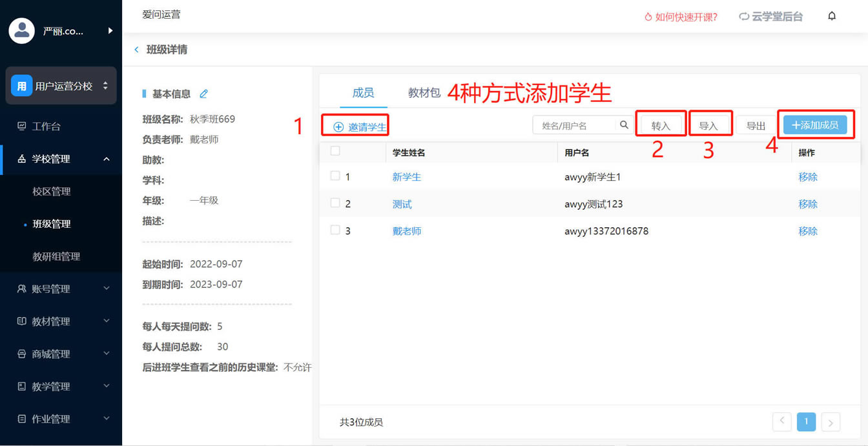This screenshot has height=446, width=868.
Task: Tick the checkbox for row 测试
Action: tap(335, 203)
